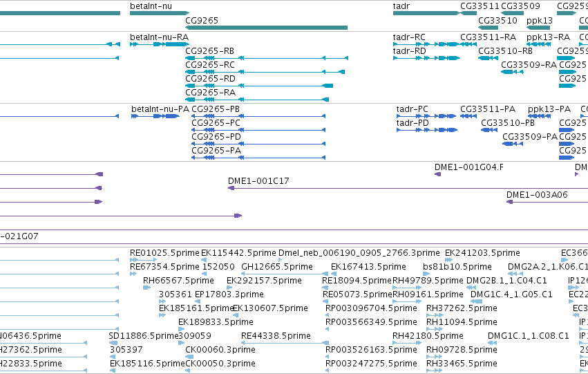Screen dimensions: 588x374
Task: Click the DME1-001G04.F clone label
Action: pos(468,167)
